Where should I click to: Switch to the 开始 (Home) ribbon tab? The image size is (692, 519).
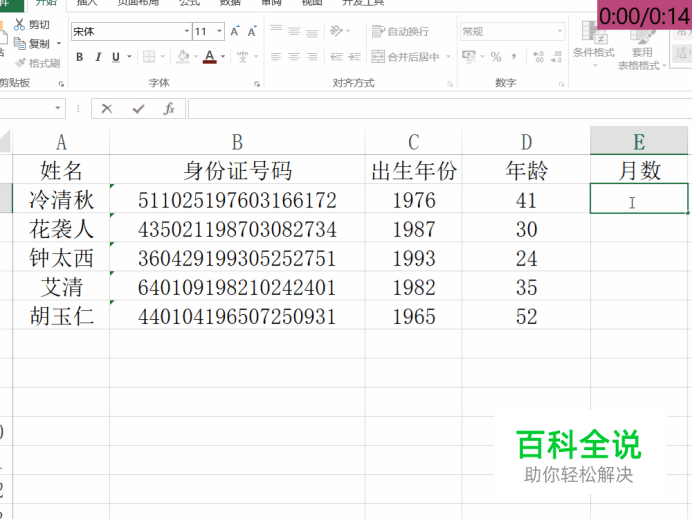46,3
